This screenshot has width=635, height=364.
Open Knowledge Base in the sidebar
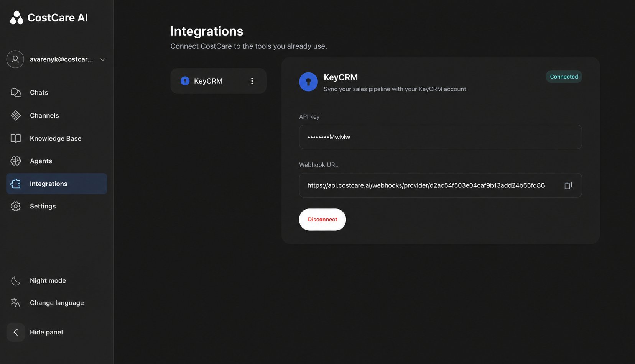(57, 138)
